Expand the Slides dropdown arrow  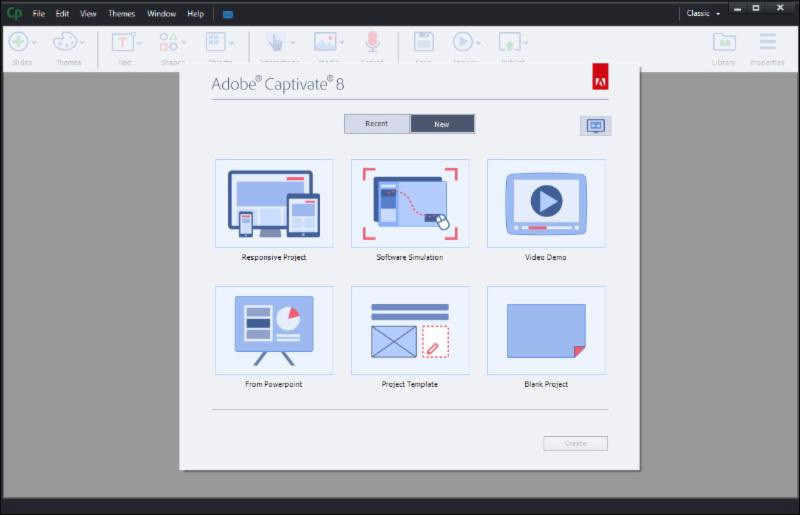tap(34, 43)
